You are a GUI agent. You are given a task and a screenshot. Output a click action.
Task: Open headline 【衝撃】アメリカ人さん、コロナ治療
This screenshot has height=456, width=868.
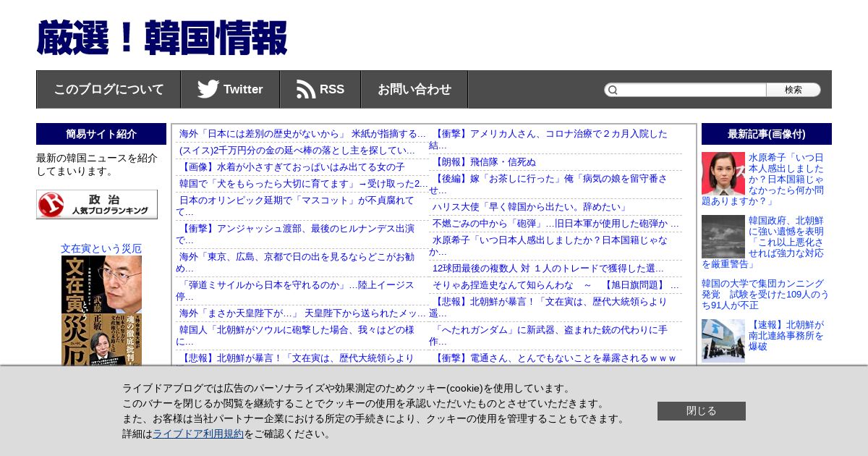(548, 140)
